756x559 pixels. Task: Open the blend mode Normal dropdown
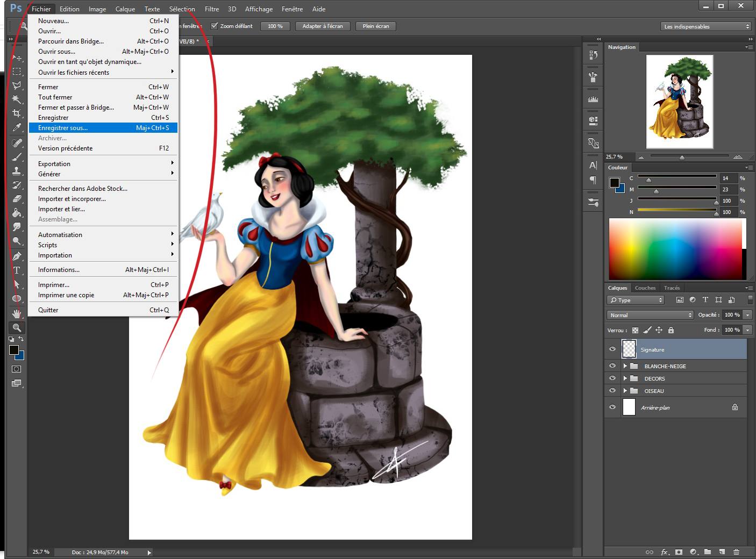[650, 314]
